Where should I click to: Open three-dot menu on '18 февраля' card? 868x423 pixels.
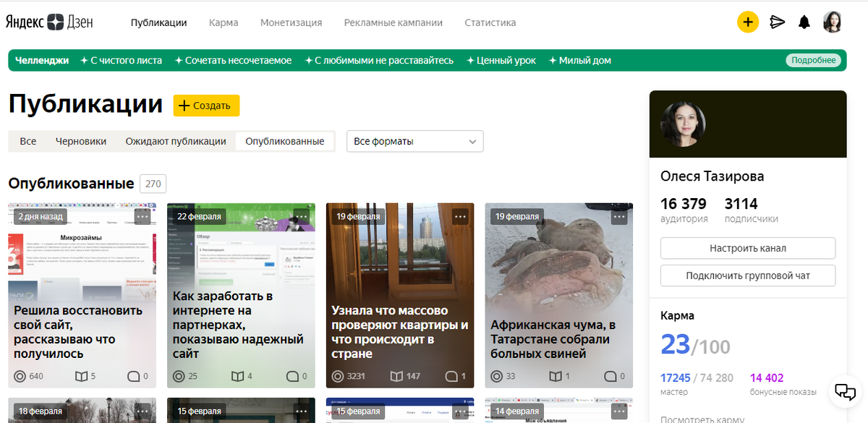(142, 411)
